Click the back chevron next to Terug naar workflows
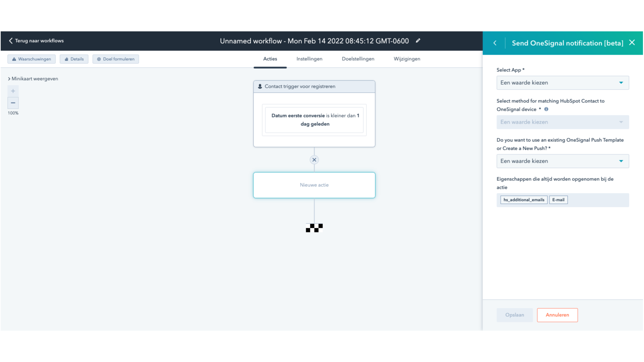Screen dimensions: 644x362 pos(11,41)
